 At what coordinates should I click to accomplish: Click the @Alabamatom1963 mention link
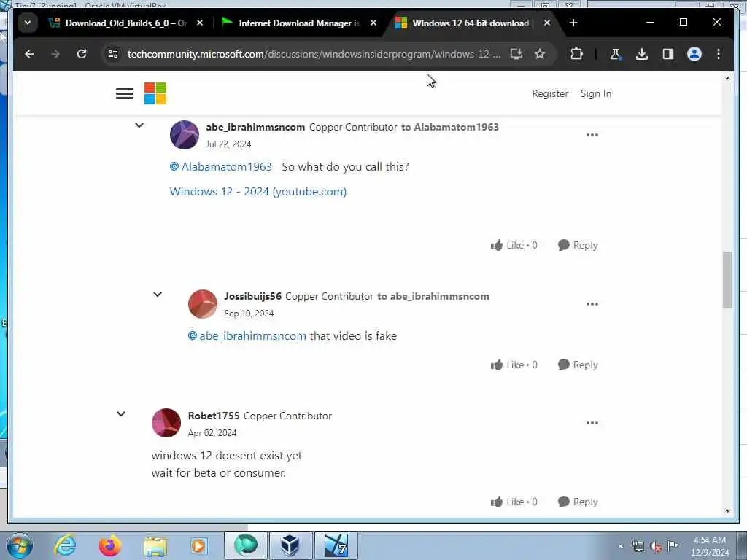(221, 167)
